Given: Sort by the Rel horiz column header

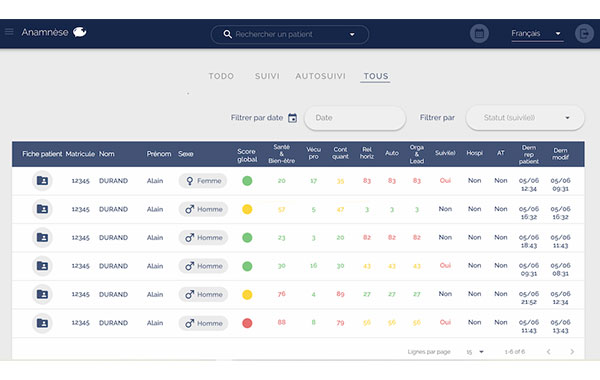Looking at the screenshot, I should (367, 153).
